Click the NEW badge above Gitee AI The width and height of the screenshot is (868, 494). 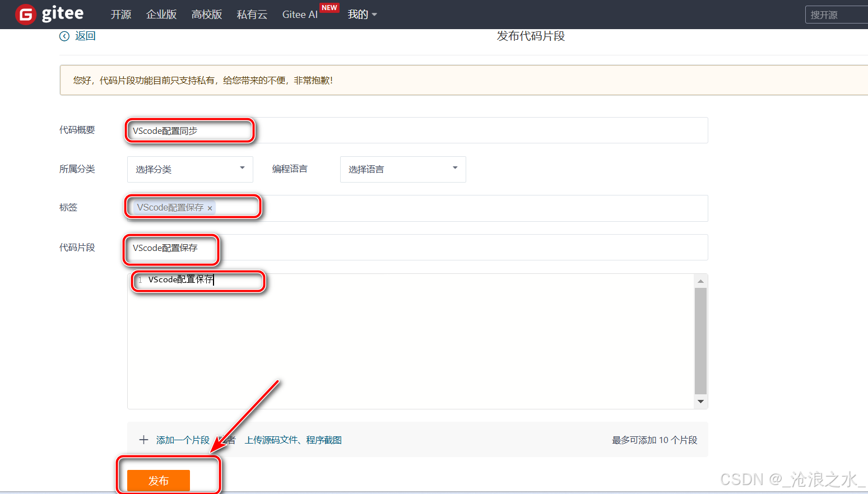pos(329,7)
